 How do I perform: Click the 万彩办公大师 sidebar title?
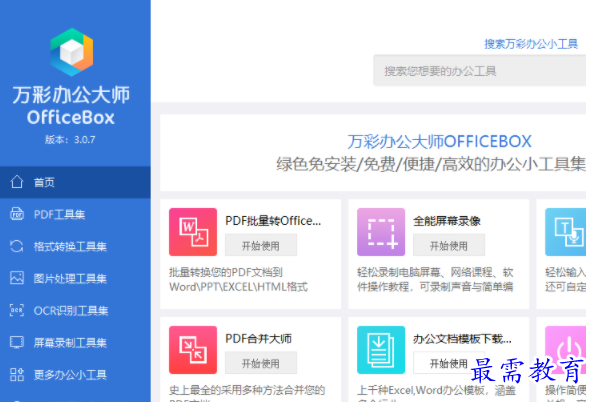click(71, 95)
